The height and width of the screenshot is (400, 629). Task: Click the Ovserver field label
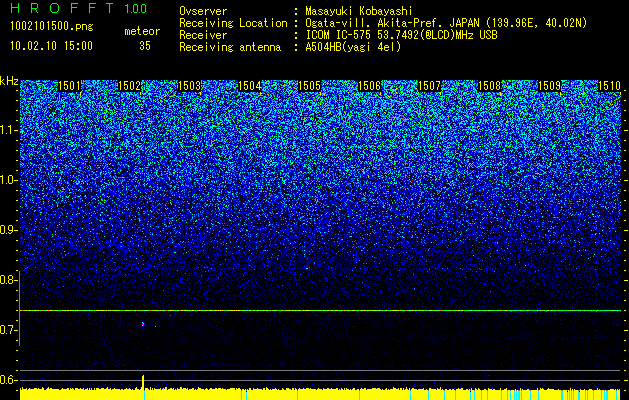coord(203,12)
